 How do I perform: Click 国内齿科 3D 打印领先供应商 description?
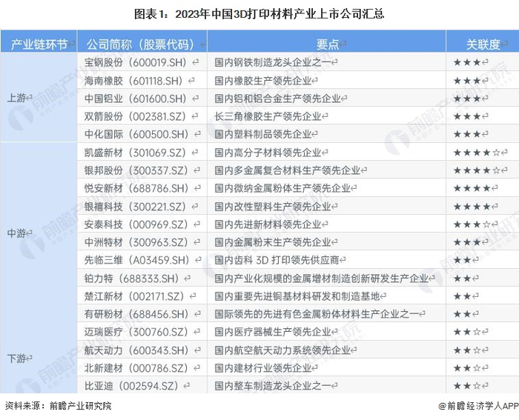[277, 260]
